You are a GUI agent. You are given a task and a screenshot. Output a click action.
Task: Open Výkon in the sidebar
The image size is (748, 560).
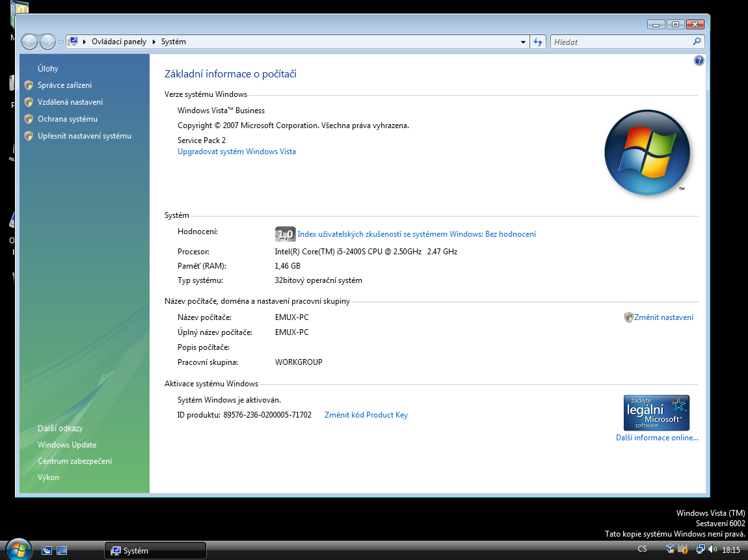[x=48, y=477]
